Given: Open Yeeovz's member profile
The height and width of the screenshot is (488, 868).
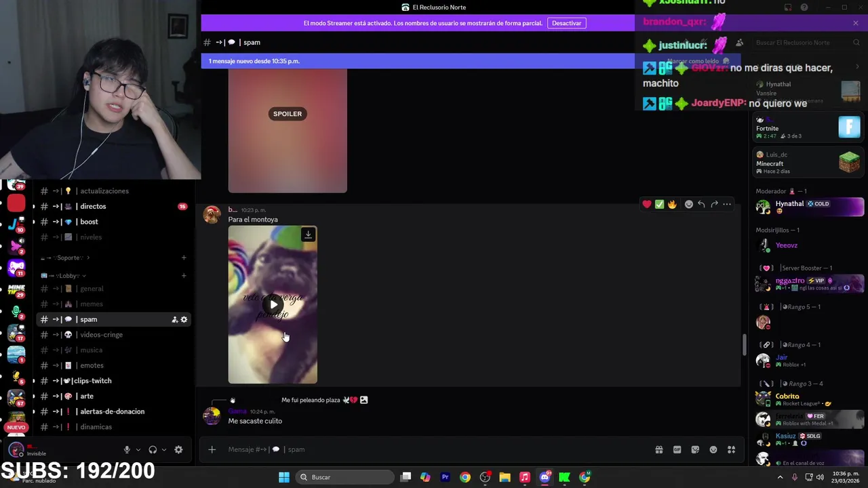Looking at the screenshot, I should coord(809,245).
